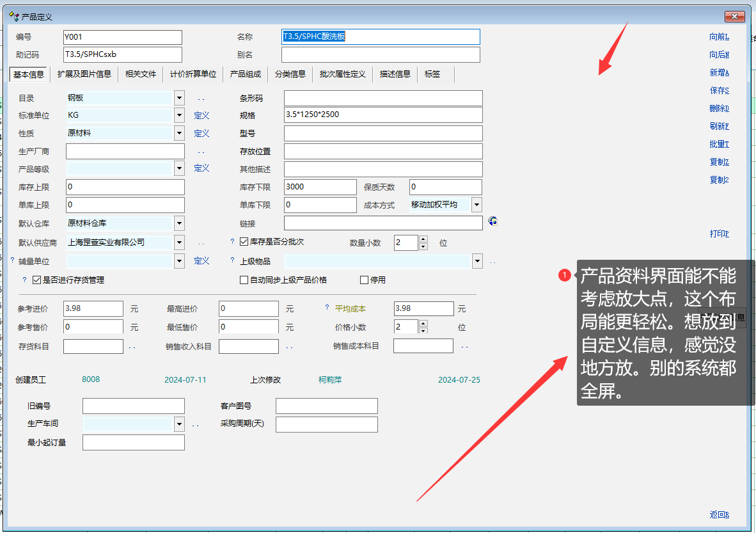Click the globe icon beside 链接 field
The image size is (756, 533).
click(492, 221)
